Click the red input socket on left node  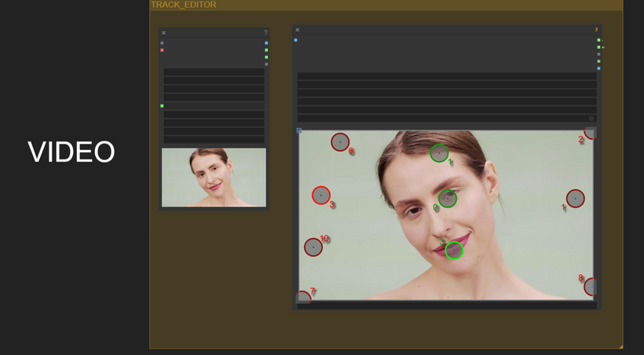pos(162,50)
